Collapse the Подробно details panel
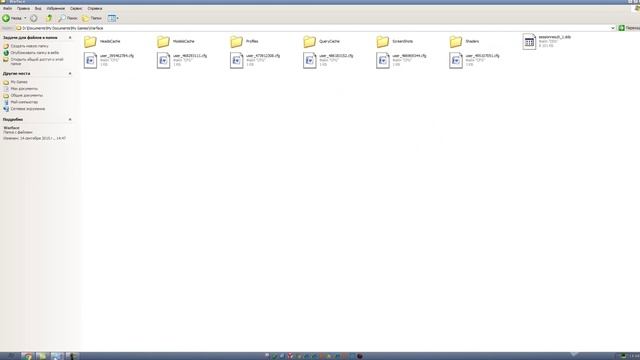The image size is (640, 360). 70,120
